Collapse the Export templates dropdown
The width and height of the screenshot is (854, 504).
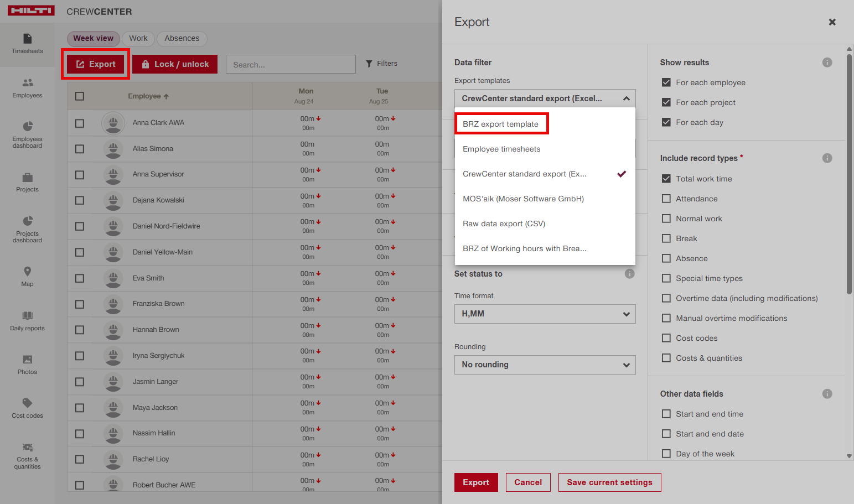click(545, 98)
